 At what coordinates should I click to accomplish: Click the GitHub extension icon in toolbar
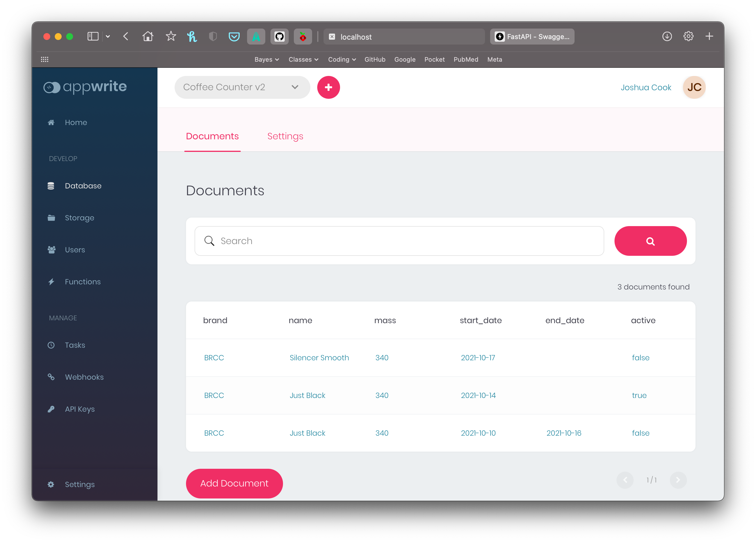point(279,37)
